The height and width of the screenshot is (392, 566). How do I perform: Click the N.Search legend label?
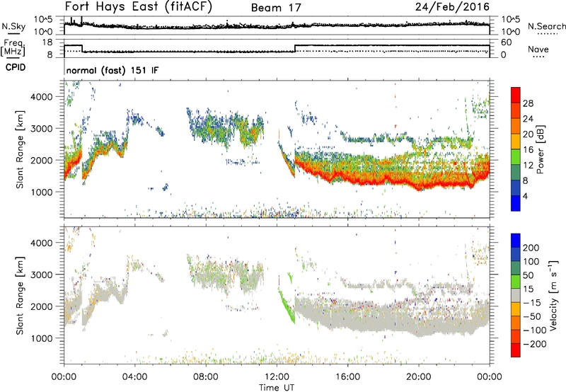[547, 26]
